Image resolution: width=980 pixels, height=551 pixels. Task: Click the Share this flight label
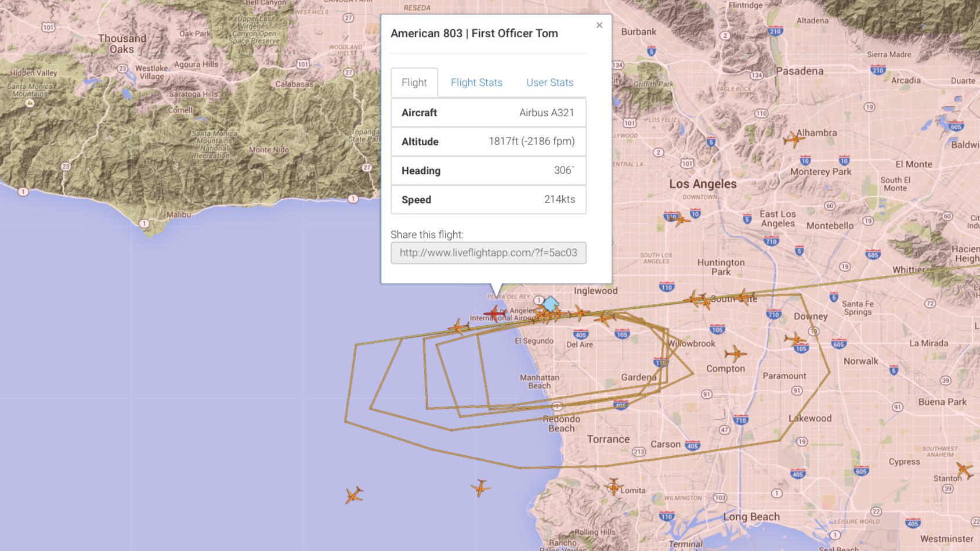[427, 235]
